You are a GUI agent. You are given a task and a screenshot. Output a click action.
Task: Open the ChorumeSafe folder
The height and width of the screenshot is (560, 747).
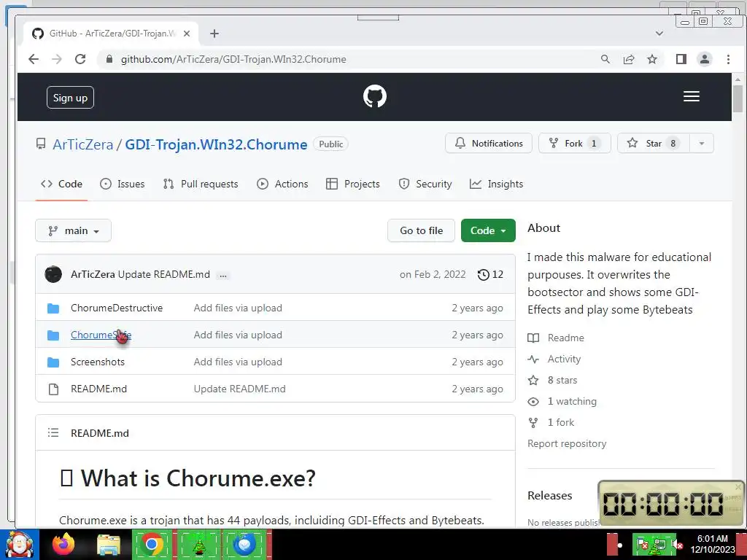click(x=101, y=335)
